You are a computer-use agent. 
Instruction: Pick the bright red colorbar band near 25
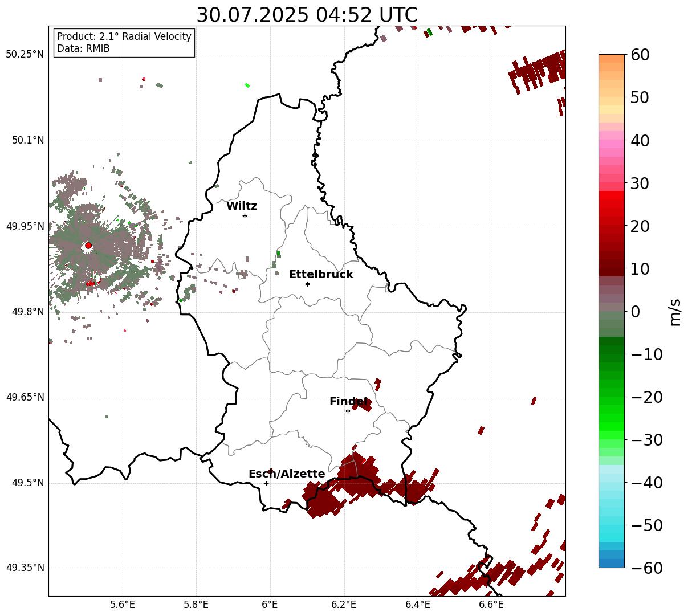[612, 204]
